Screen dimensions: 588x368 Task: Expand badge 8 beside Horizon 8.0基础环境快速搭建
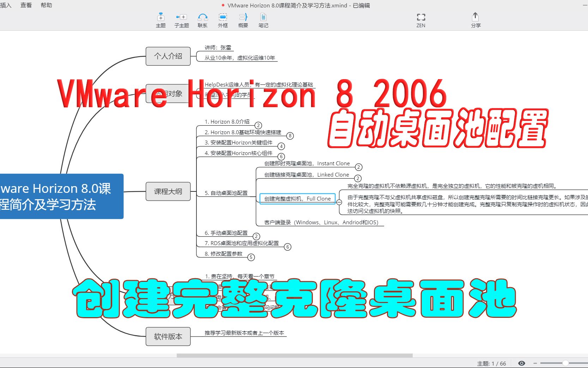click(x=290, y=136)
